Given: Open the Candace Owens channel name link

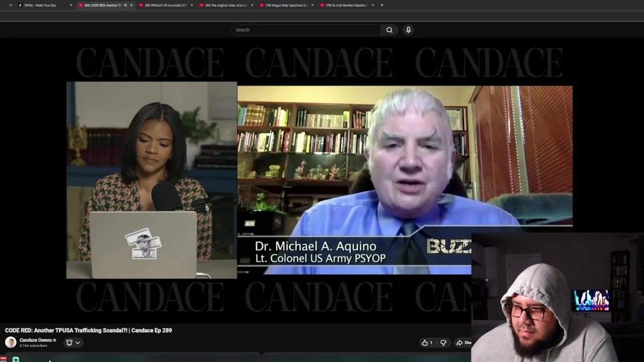Looking at the screenshot, I should coord(35,340).
